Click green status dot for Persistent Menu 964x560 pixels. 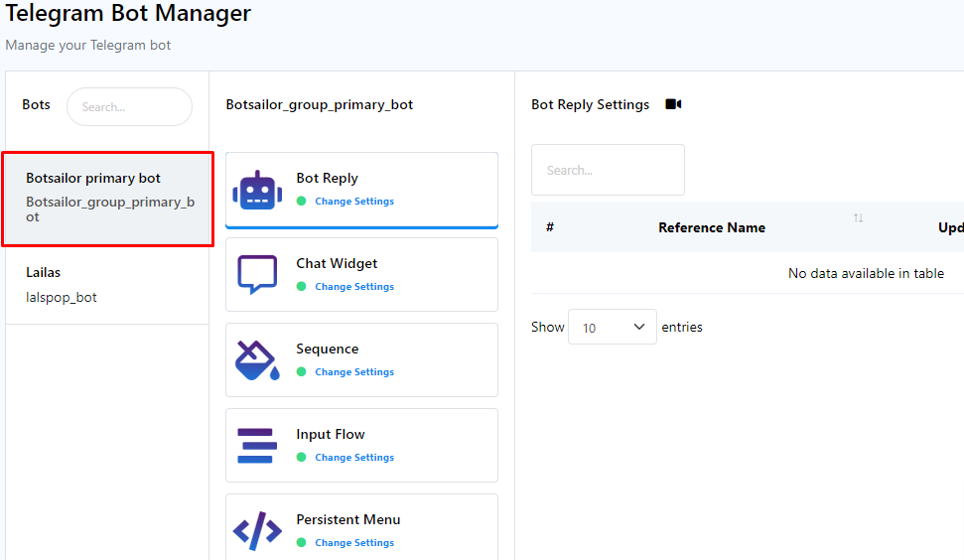(301, 543)
